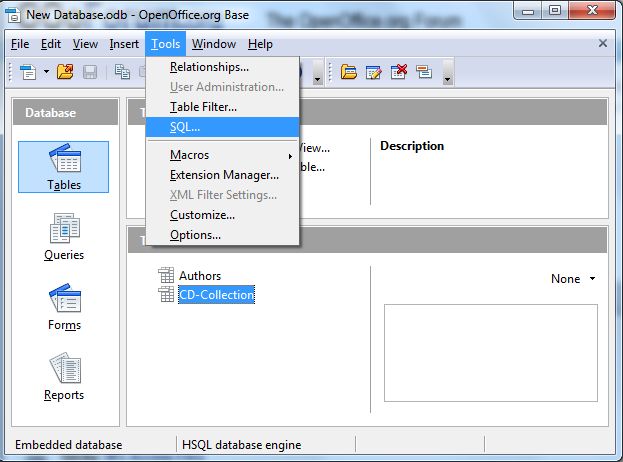The image size is (623, 462).
Task: Click the Open Database Object icon
Action: tap(348, 72)
